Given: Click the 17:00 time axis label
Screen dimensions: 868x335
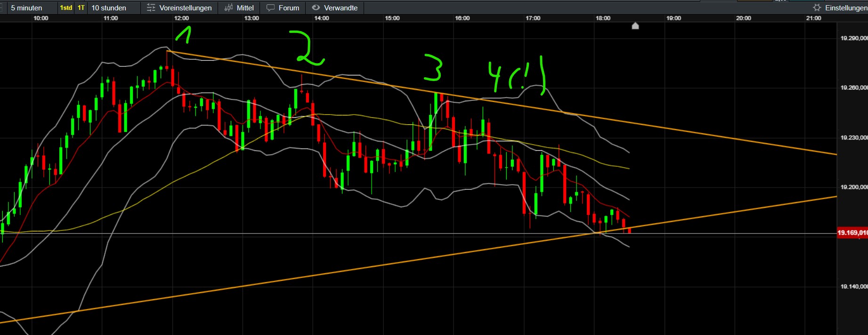Looking at the screenshot, I should 533,18.
